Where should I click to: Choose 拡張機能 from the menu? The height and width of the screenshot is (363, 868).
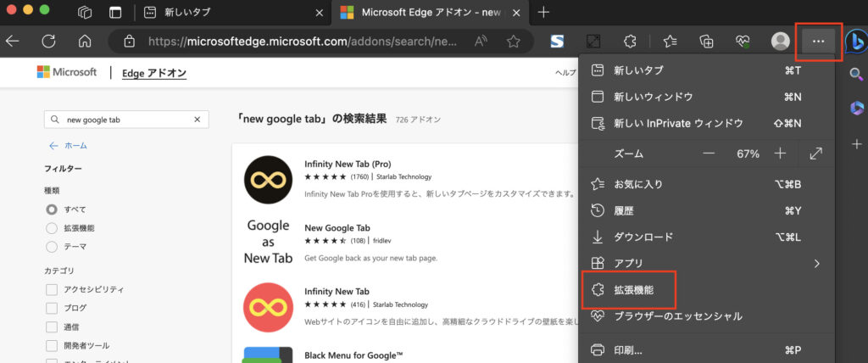629,290
